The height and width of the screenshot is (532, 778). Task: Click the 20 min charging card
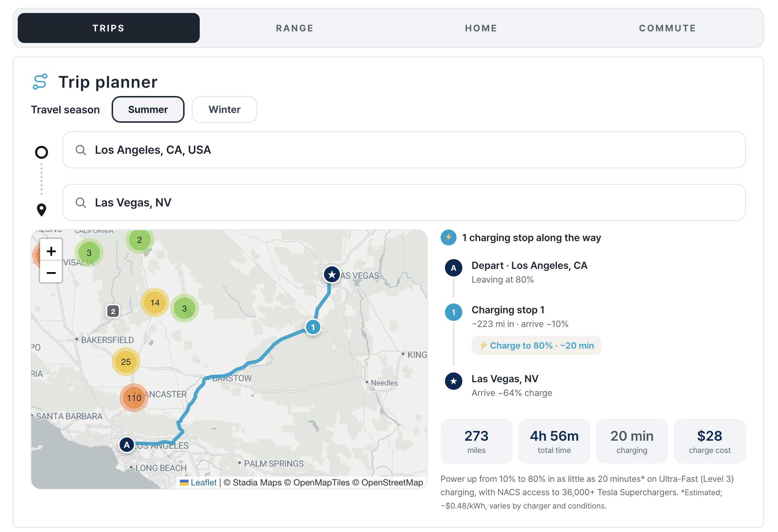click(632, 441)
